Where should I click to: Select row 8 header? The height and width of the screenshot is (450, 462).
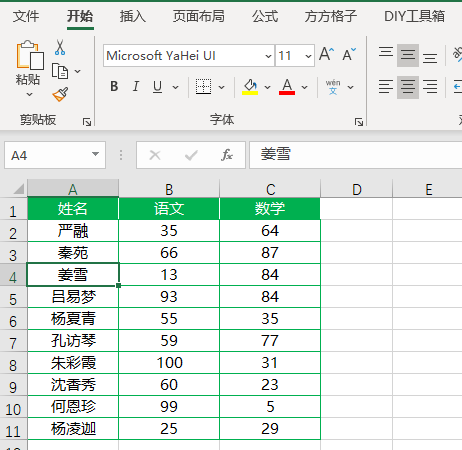click(x=13, y=363)
